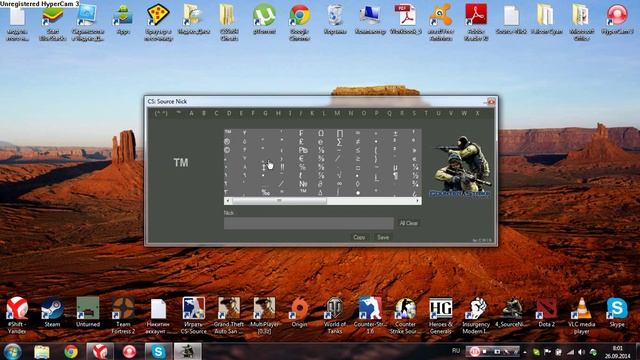Launch World of Tanks desktop shortcut

[x=335, y=316]
